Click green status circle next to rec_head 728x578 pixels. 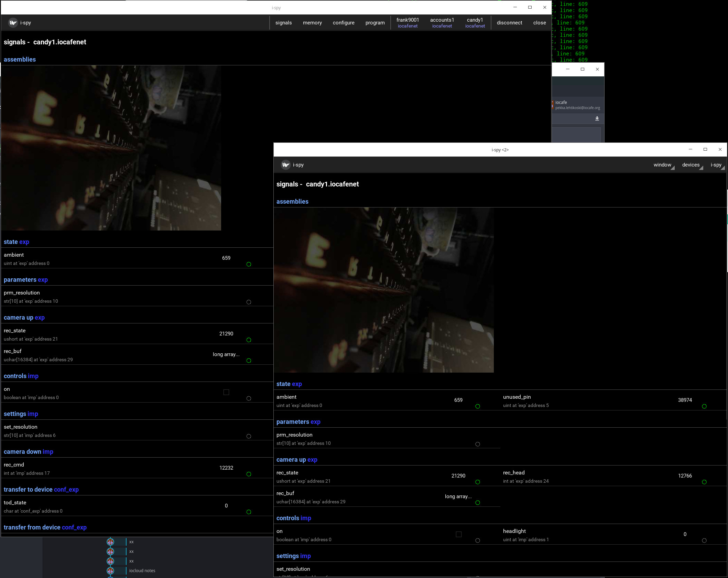coord(704,482)
